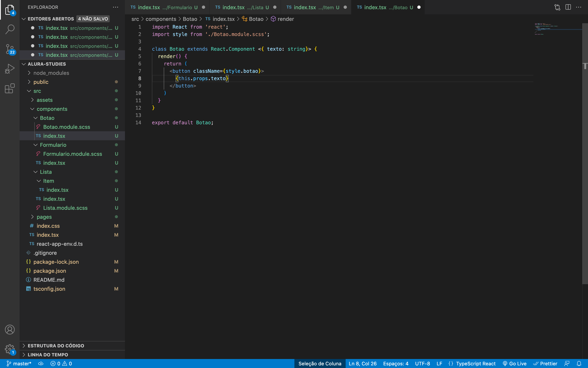Open changes compare icon in editor toolbar
This screenshot has height=368, width=588.
click(x=557, y=7)
